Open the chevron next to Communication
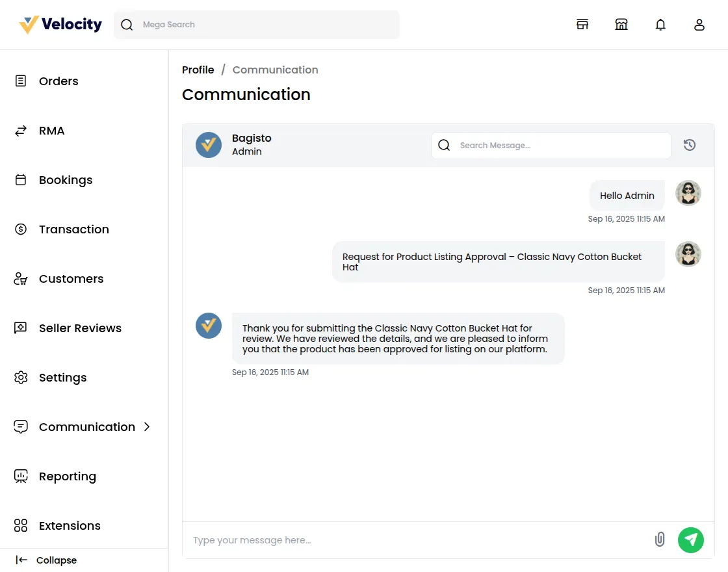728x572 pixels. pos(146,427)
